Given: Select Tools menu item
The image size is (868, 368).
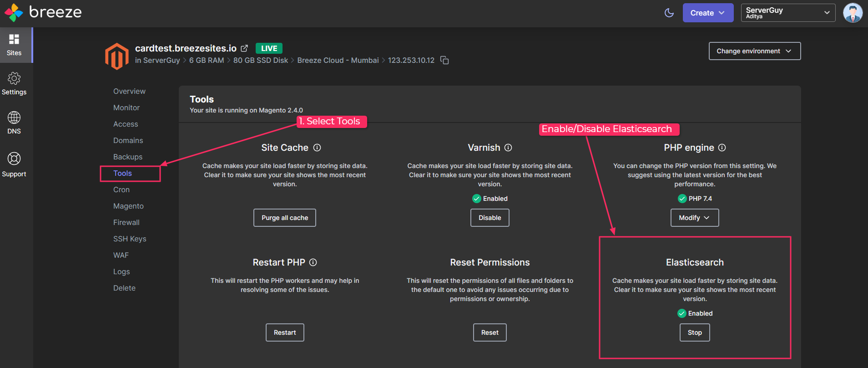Looking at the screenshot, I should click(x=122, y=173).
